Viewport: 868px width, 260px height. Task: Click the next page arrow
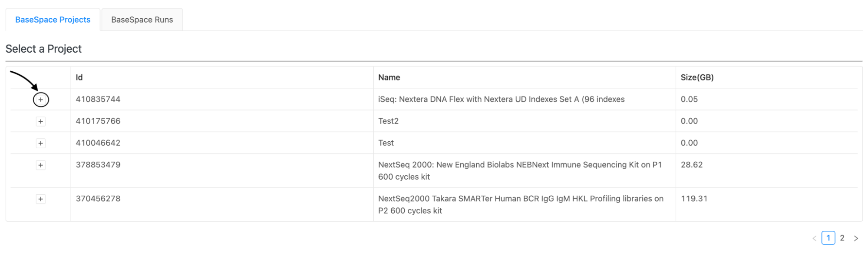pos(856,238)
